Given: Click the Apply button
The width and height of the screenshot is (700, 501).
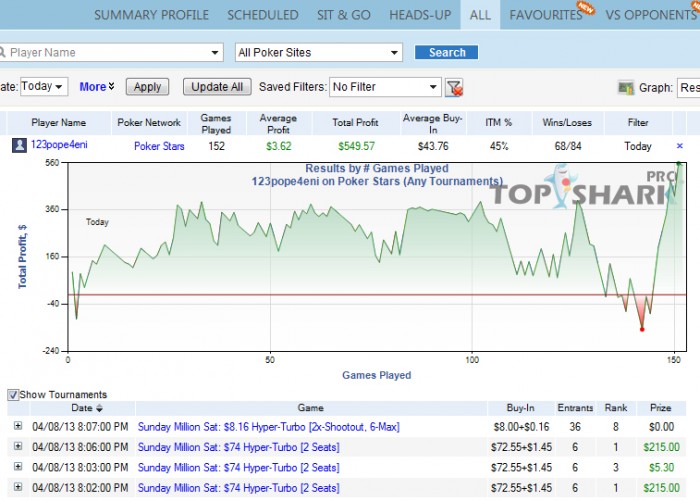Looking at the screenshot, I should pyautogui.click(x=147, y=87).
